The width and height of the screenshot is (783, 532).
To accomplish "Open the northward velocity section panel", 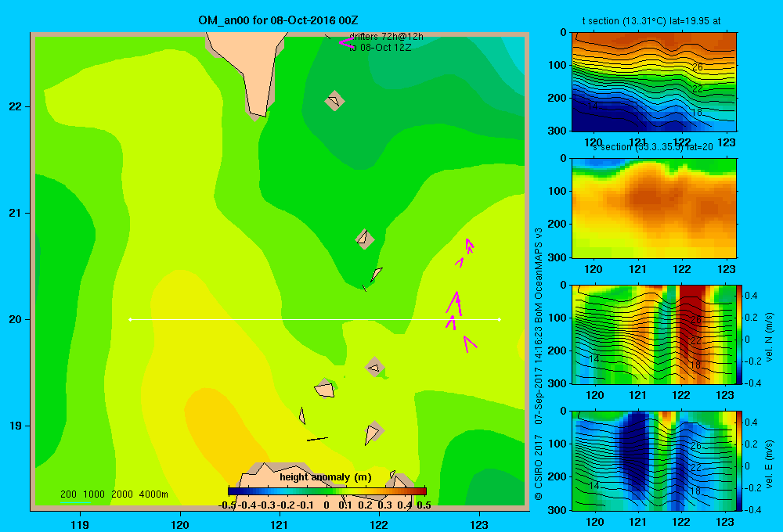I will (653, 334).
